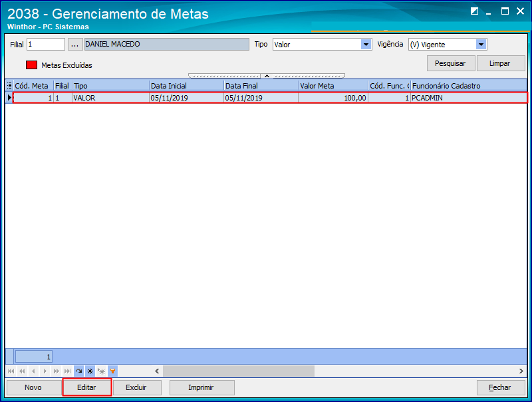Viewport: 532px width, 402px height.
Task: Click the Fechar button
Action: click(500, 387)
